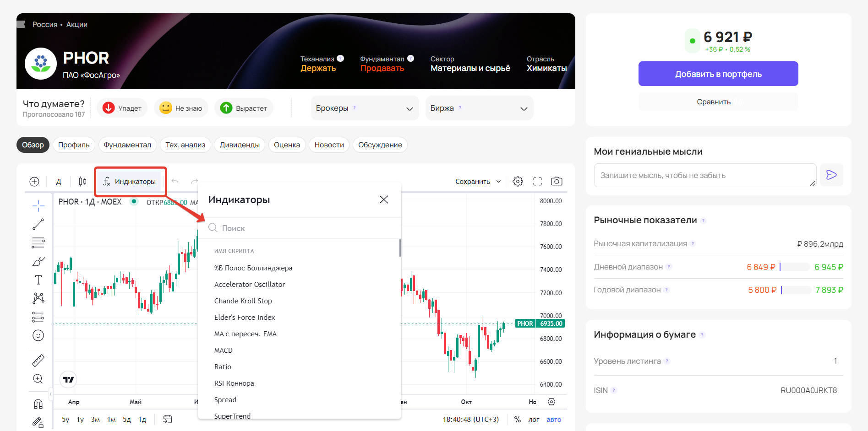Toggle logarithmic scale лог
Image resolution: width=868 pixels, height=431 pixels.
coord(534,420)
